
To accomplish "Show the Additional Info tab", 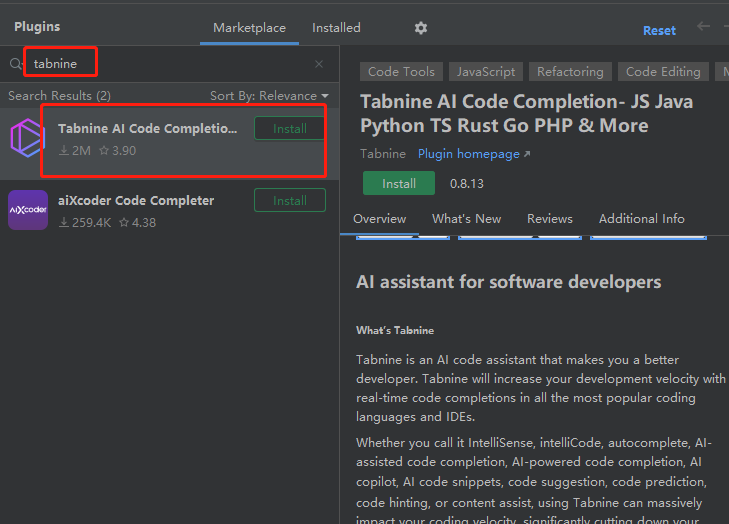I will click(x=642, y=219).
